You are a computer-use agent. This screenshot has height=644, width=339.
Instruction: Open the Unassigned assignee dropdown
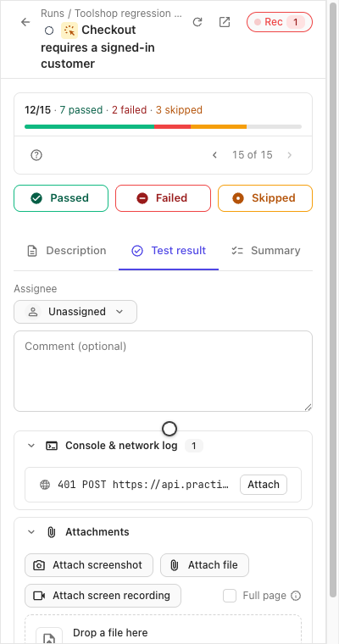coord(75,312)
